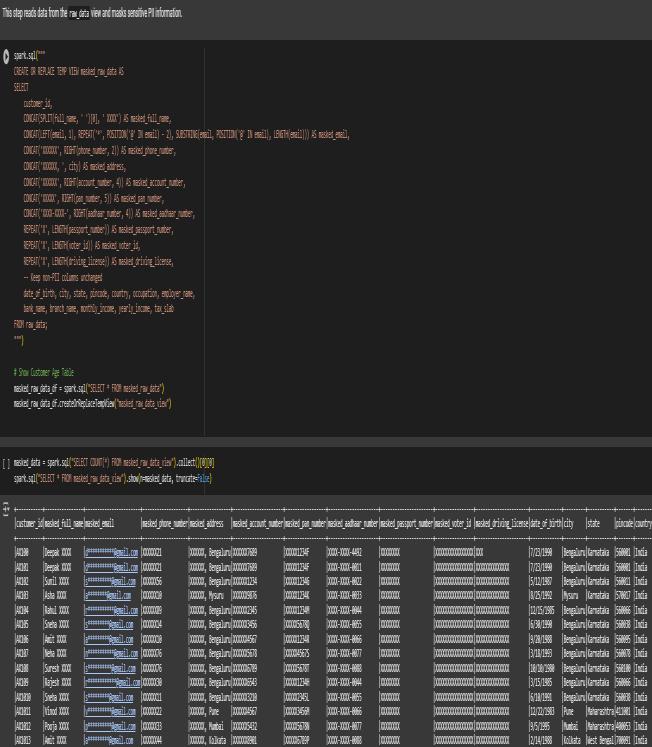652x747 pixels.
Task: Click the pincode column header
Action: (624, 524)
